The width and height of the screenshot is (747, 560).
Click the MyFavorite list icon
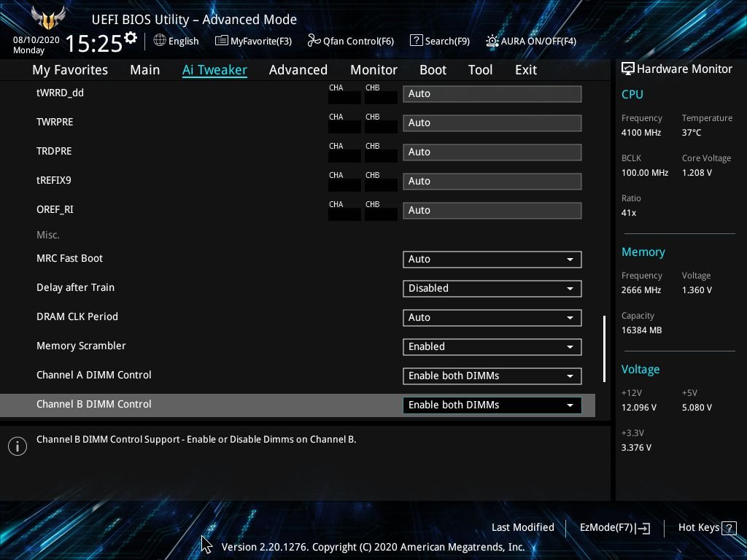tap(222, 41)
